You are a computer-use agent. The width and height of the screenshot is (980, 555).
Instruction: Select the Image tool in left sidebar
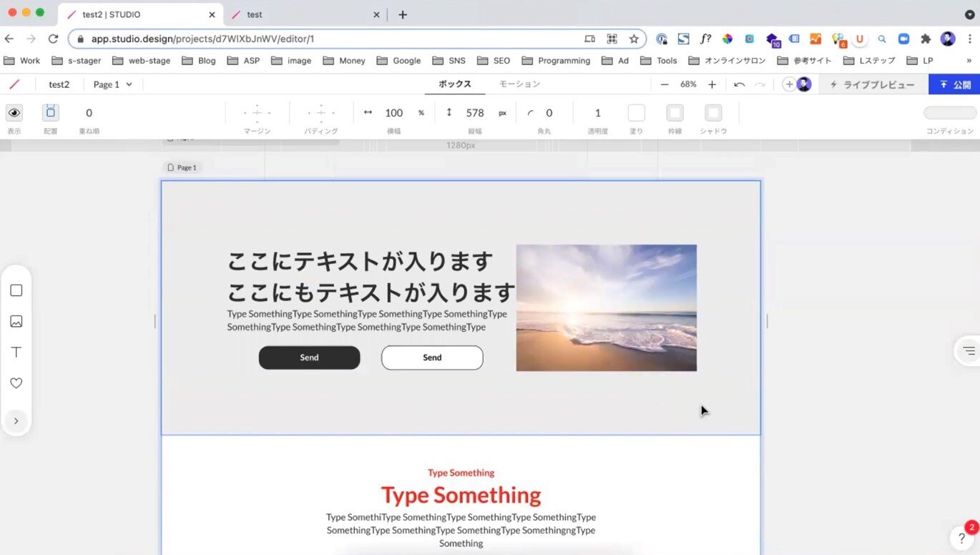pyautogui.click(x=16, y=322)
